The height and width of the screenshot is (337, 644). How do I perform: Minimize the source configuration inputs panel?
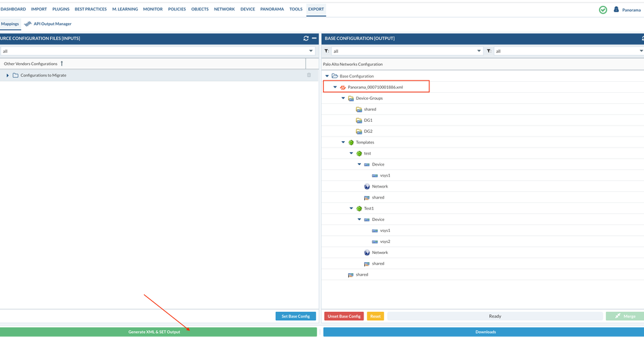pyautogui.click(x=314, y=38)
